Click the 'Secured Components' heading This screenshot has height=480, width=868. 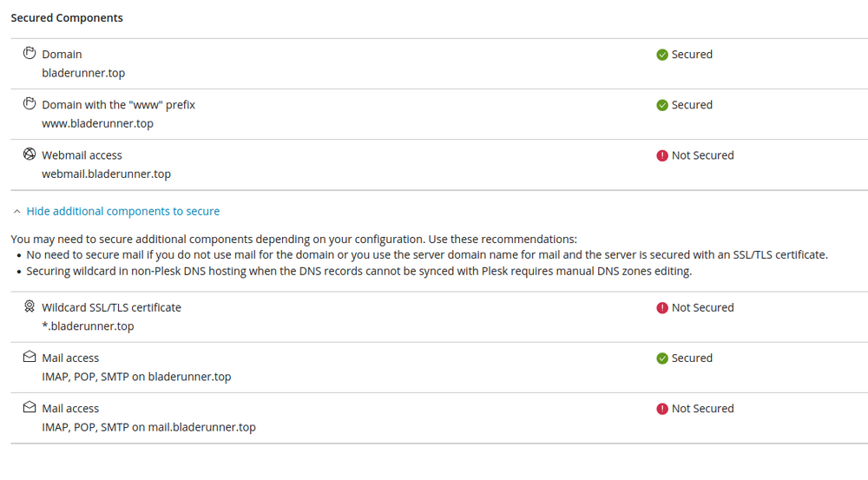67,17
